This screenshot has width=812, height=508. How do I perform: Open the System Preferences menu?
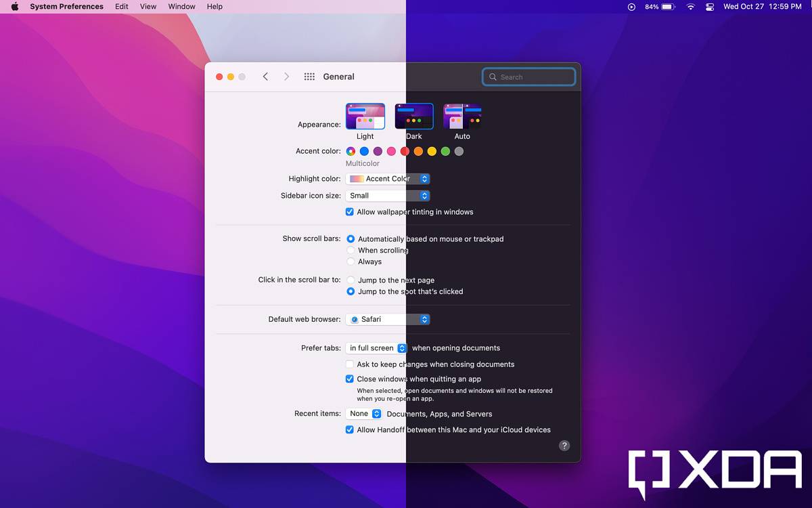coord(66,7)
